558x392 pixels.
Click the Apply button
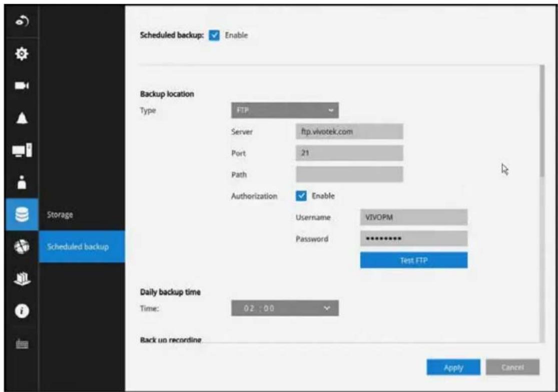pyautogui.click(x=453, y=367)
